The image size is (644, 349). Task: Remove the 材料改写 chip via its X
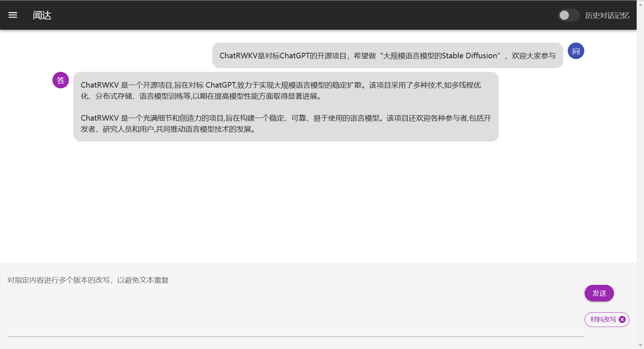click(622, 319)
